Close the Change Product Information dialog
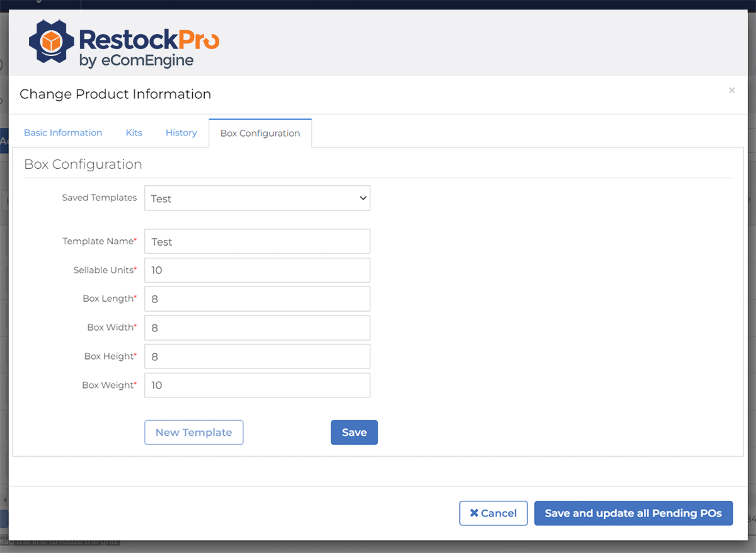 731,91
